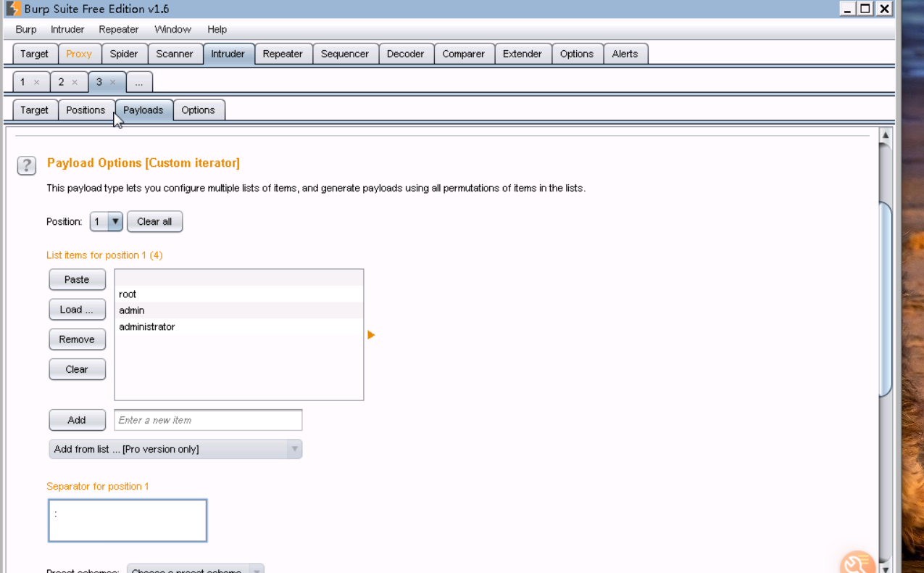The image size is (924, 573).
Task: Click the Load ... button
Action: [x=77, y=310]
